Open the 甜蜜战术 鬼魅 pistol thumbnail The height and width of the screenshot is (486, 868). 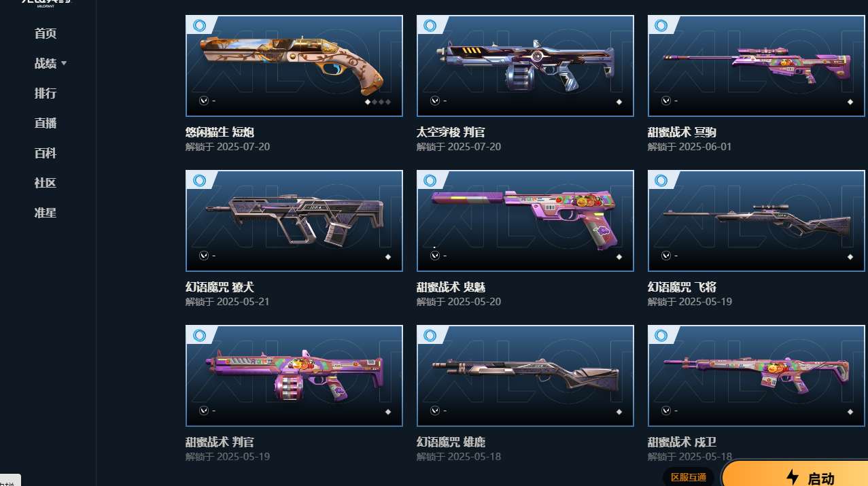pos(525,220)
